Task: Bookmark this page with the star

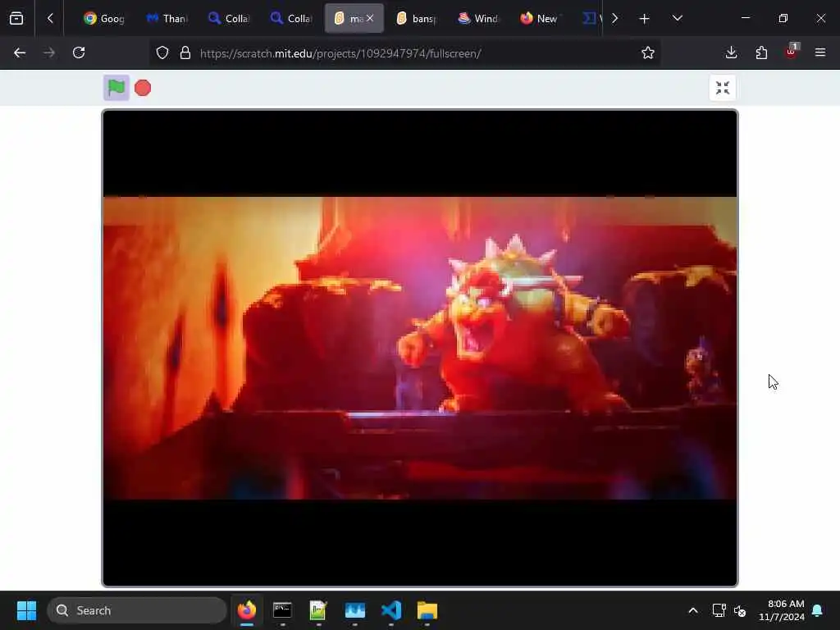Action: click(648, 52)
